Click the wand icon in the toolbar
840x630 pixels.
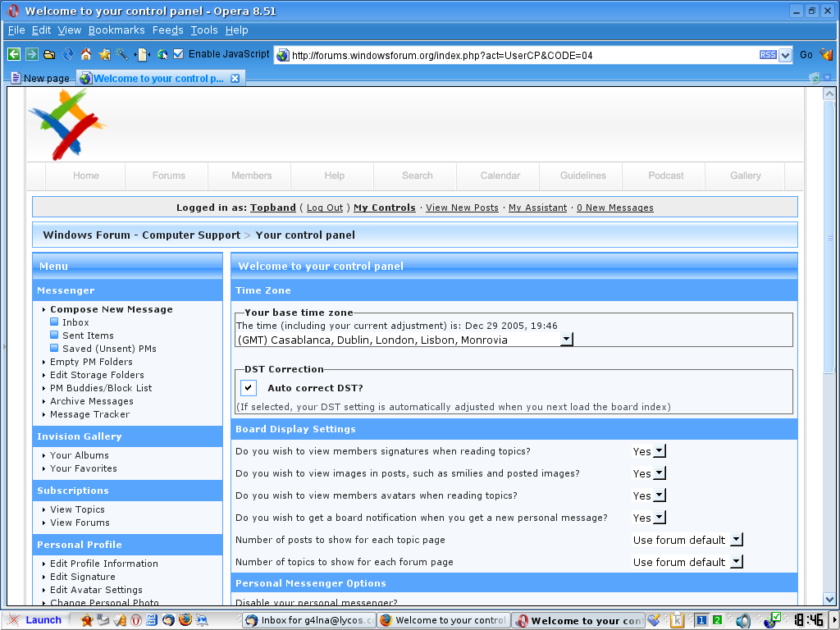(122, 54)
